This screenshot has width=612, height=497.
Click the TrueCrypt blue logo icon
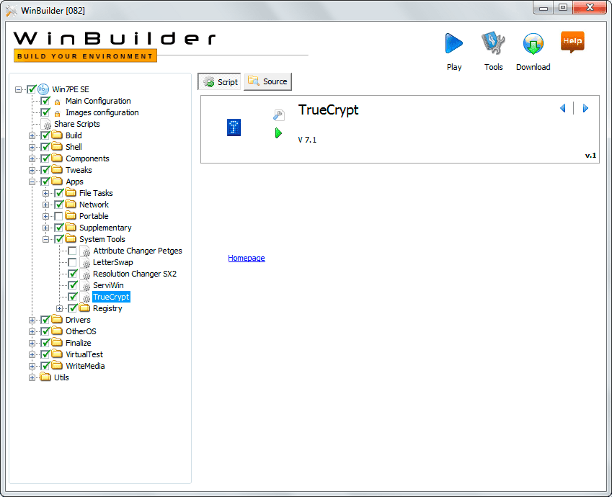(x=234, y=127)
